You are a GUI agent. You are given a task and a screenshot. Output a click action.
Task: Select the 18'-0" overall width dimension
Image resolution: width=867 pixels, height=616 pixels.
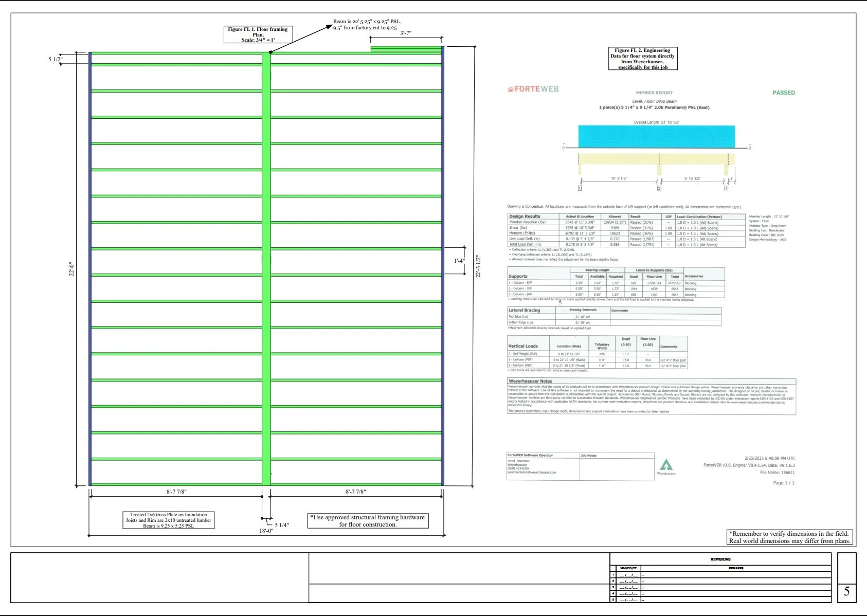coord(266,531)
